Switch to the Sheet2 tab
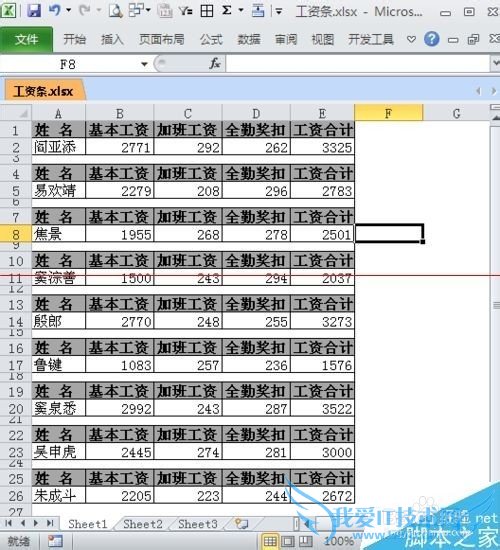The height and width of the screenshot is (550, 500). pyautogui.click(x=143, y=524)
